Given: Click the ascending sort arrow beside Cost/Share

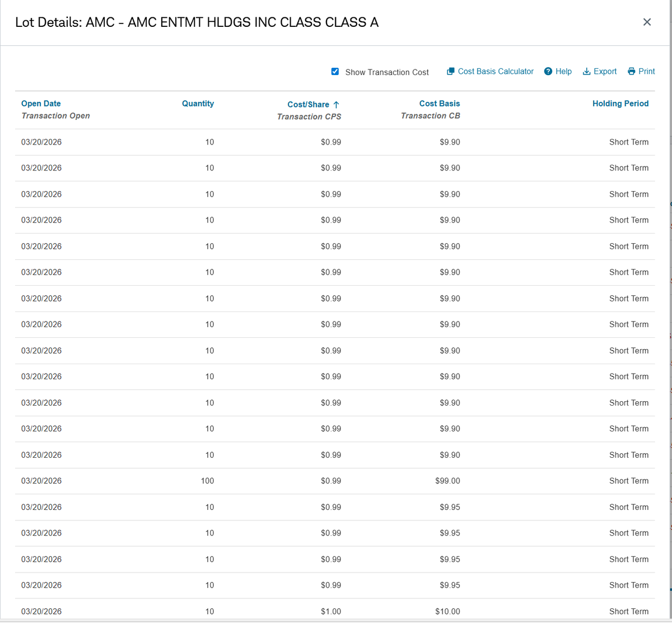Looking at the screenshot, I should click(x=336, y=105).
